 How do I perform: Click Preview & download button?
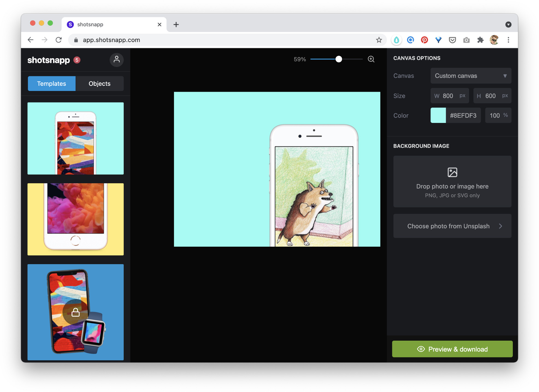coord(452,349)
